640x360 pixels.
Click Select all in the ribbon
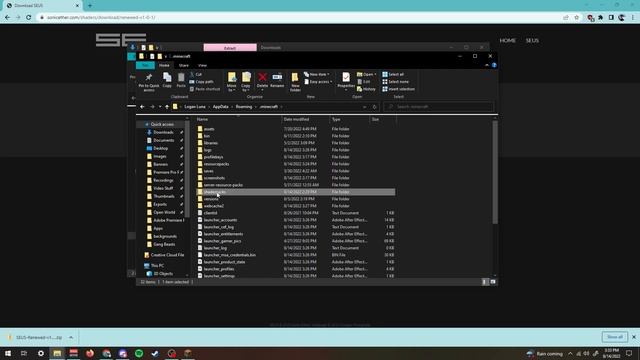tap(393, 75)
